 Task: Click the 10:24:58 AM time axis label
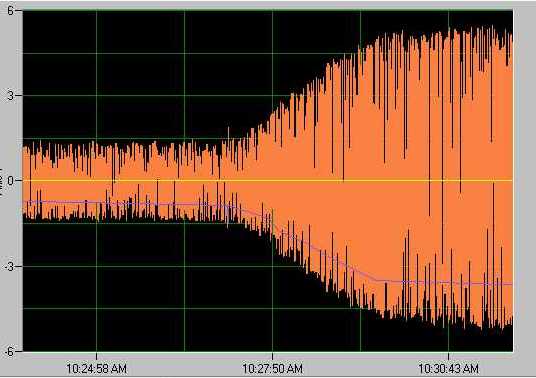96,369
